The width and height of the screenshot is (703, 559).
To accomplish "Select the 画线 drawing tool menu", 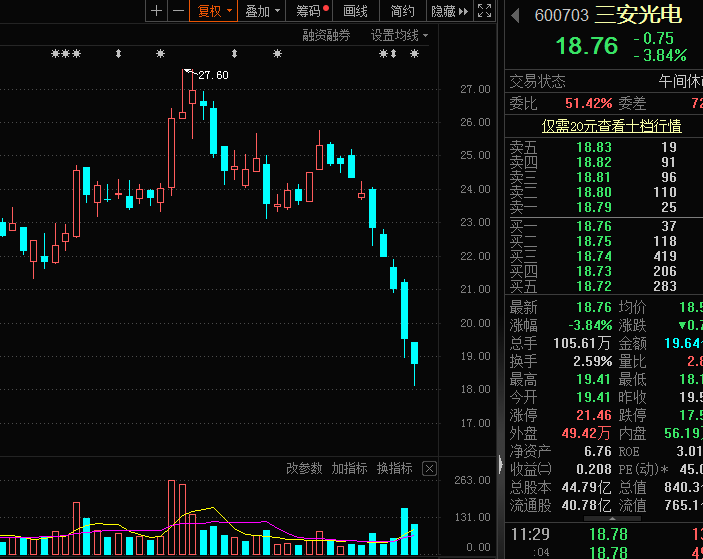I will click(356, 11).
